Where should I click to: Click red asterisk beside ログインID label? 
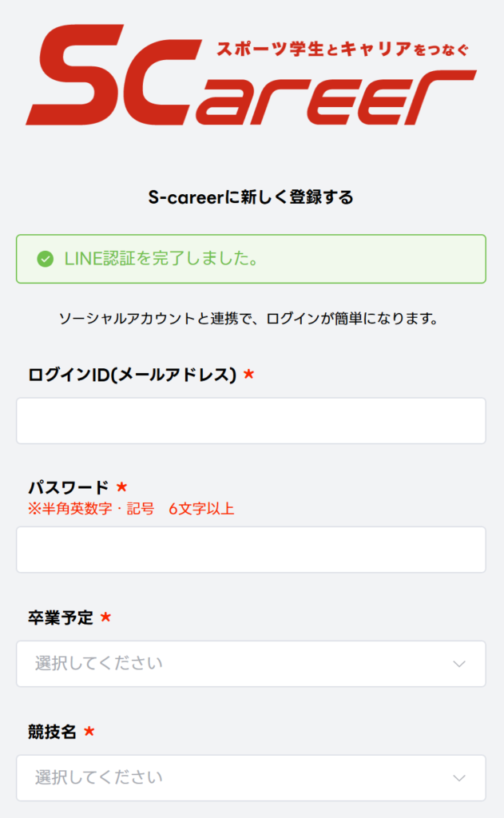point(248,375)
